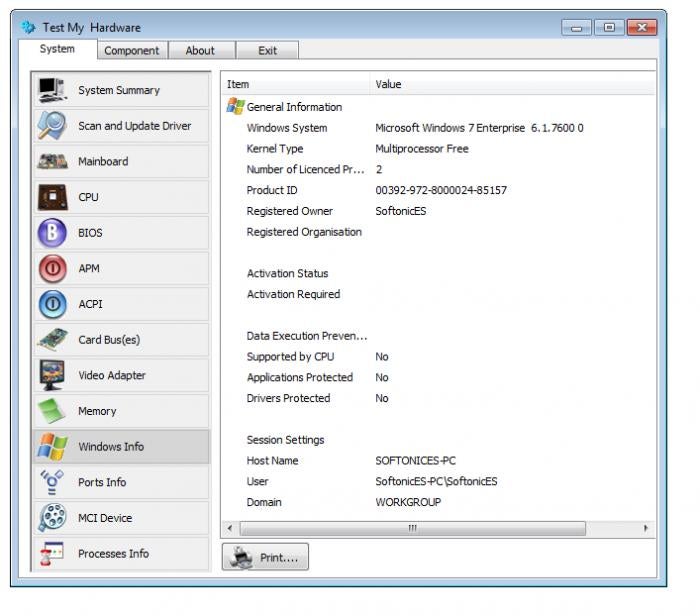Click the Processes Info label

point(113,554)
